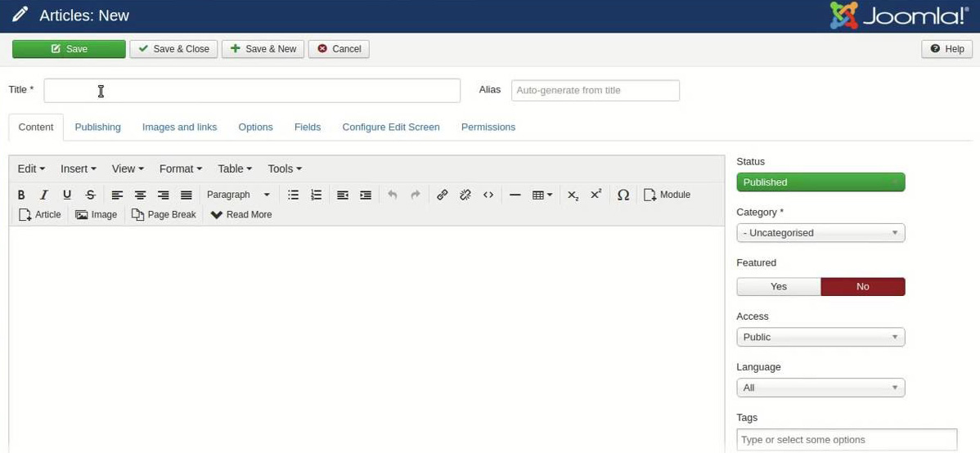Open the Paragraph format dropdown
Image resolution: width=980 pixels, height=453 pixels.
coord(238,195)
